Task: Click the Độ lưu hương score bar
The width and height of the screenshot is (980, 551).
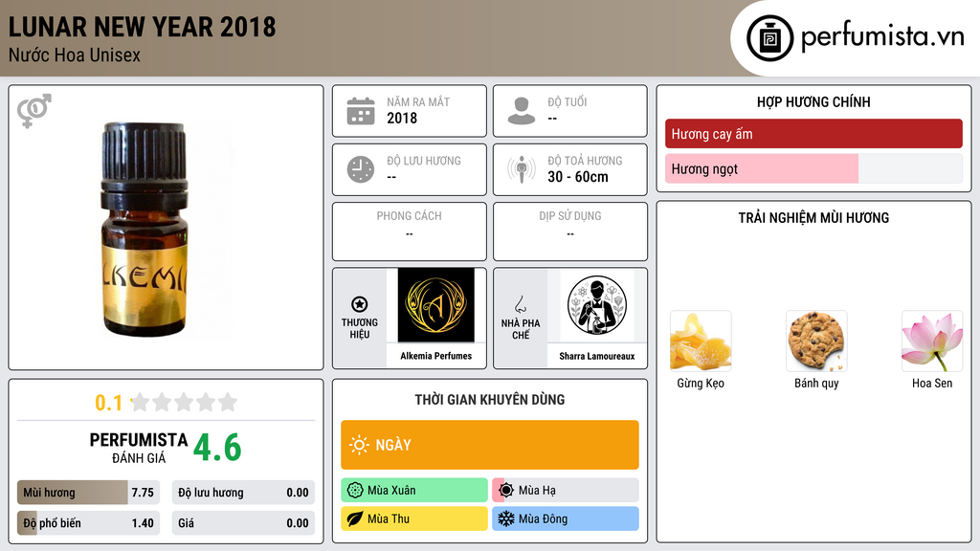Action: 243,493
